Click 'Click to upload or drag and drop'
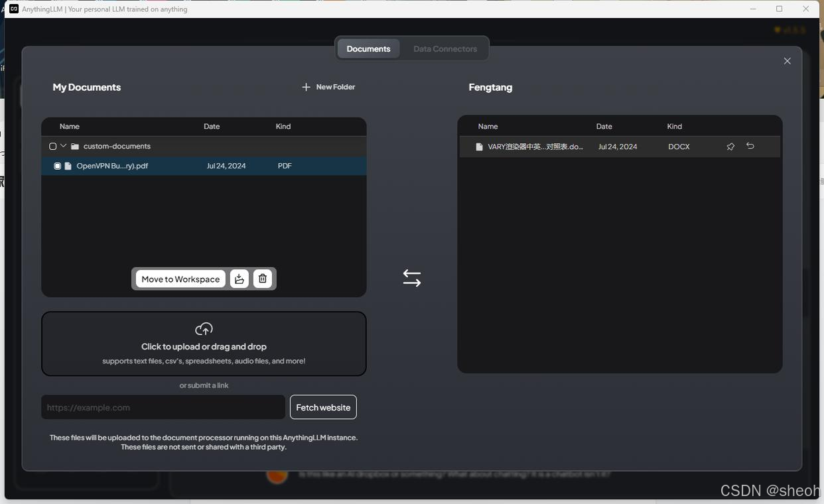 point(204,347)
